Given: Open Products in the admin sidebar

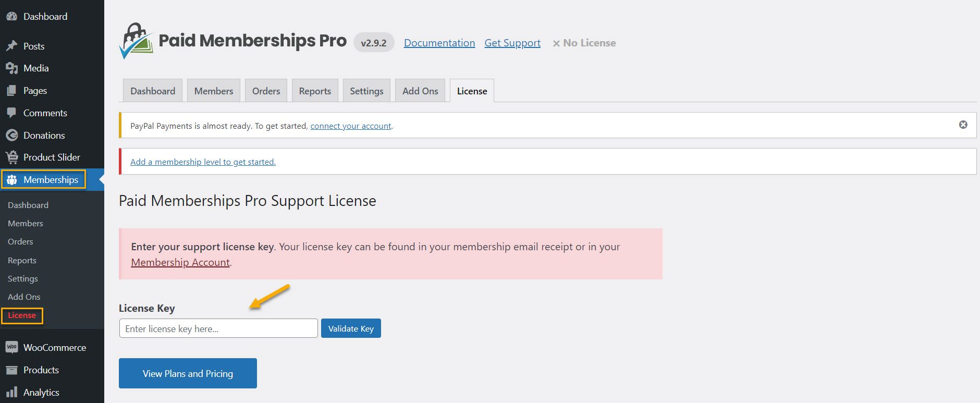Looking at the screenshot, I should point(41,370).
